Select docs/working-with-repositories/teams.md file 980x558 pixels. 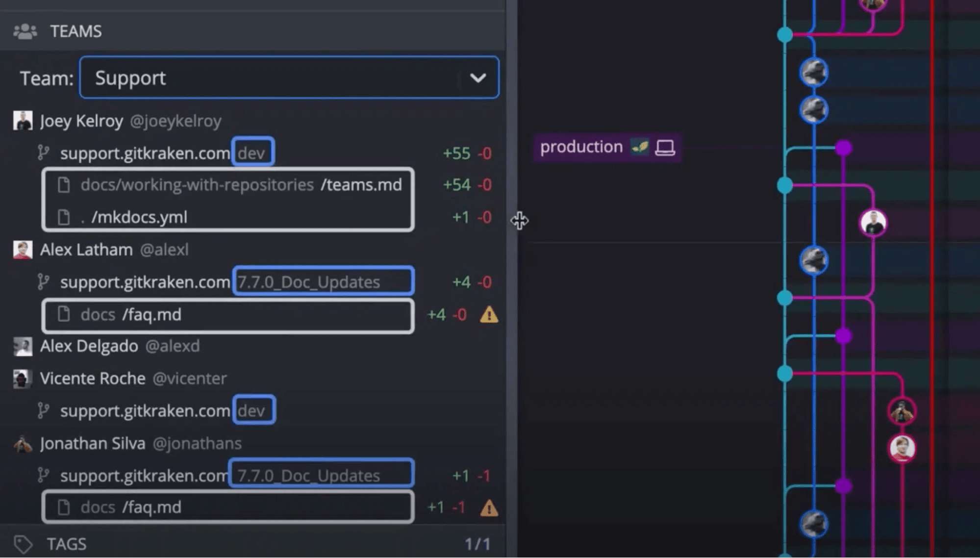point(241,185)
